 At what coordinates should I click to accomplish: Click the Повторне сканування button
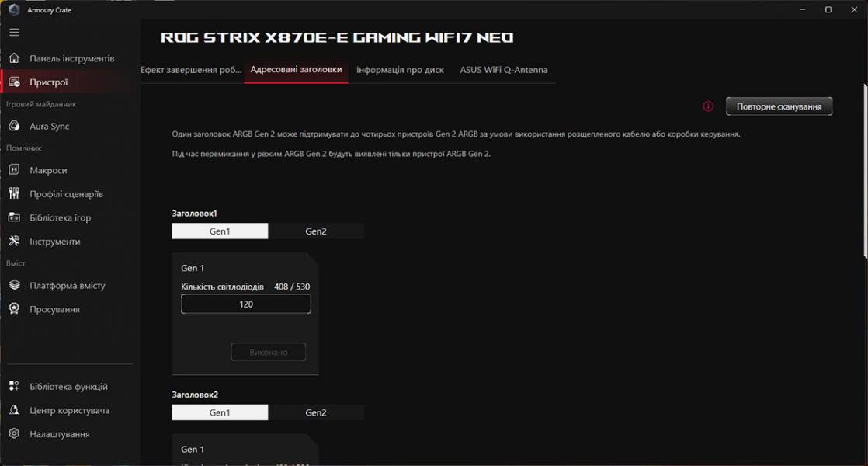point(779,106)
